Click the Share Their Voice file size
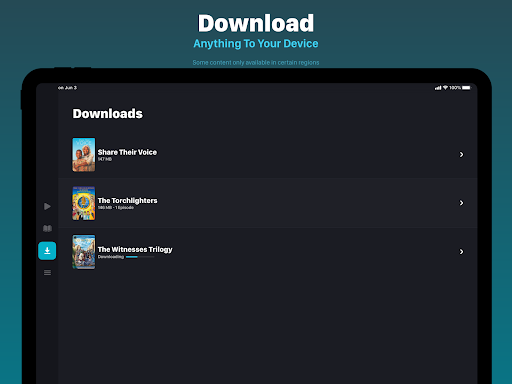Image resolution: width=512 pixels, height=384 pixels. (x=105, y=159)
